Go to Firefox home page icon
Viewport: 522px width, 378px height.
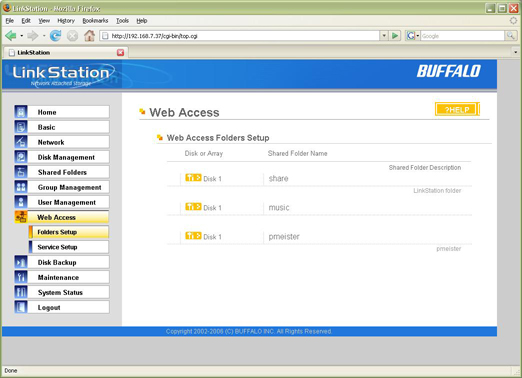[89, 36]
